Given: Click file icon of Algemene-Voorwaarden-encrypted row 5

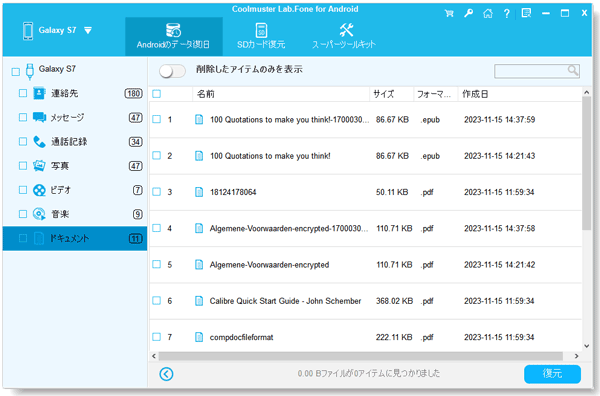Looking at the screenshot, I should pos(199,264).
